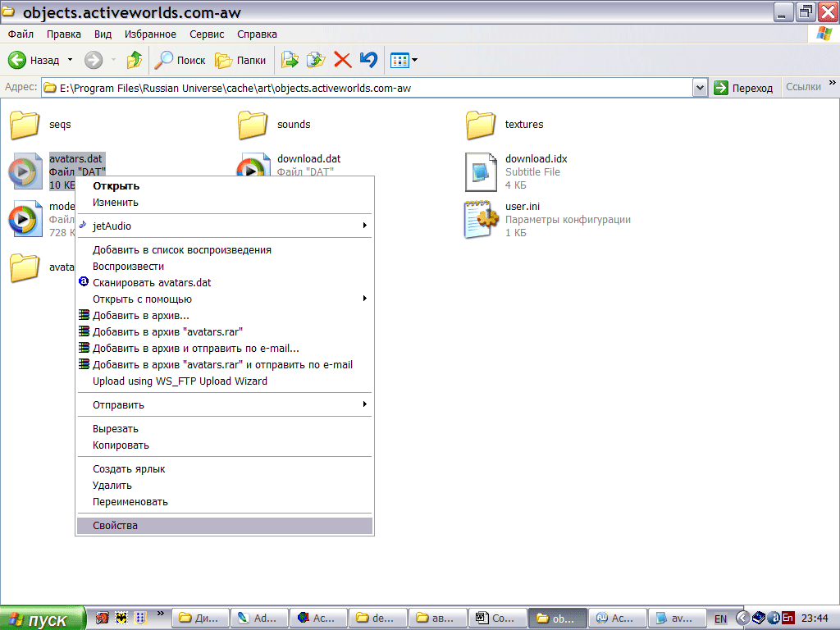Select the download.dat file icon
Screen dimensions: 840x630
[253, 165]
